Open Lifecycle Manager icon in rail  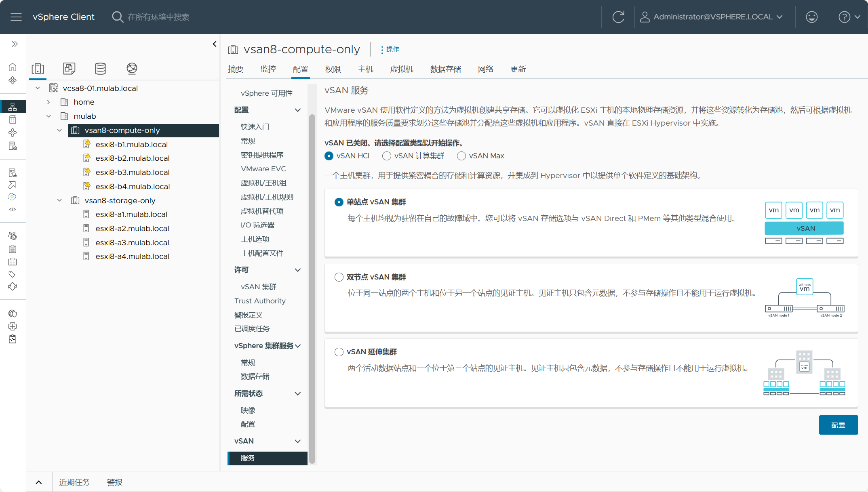coord(13,286)
